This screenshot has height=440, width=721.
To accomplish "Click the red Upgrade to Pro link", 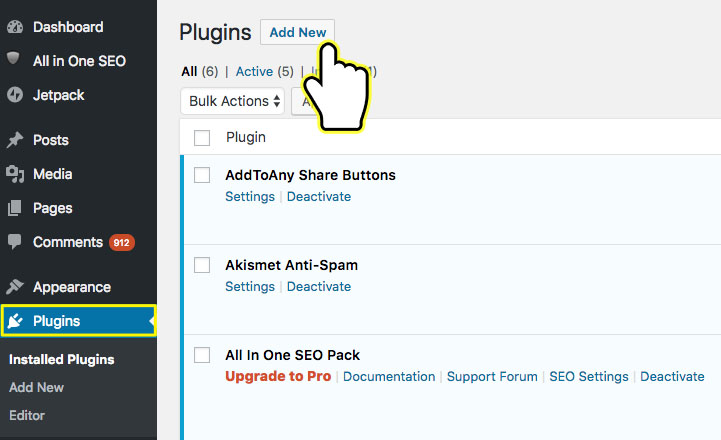I will (x=278, y=377).
